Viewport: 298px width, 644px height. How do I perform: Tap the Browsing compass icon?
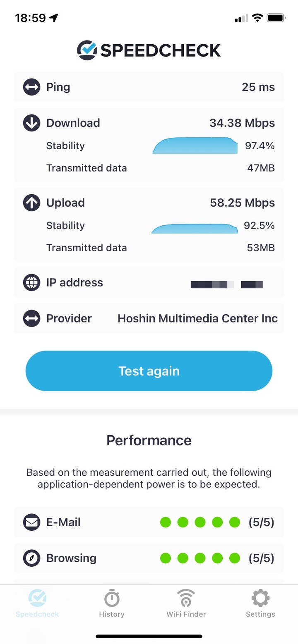(x=31, y=558)
